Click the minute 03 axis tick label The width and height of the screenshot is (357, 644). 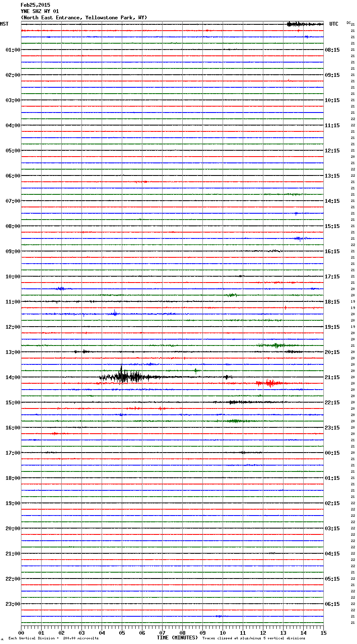pos(81,633)
